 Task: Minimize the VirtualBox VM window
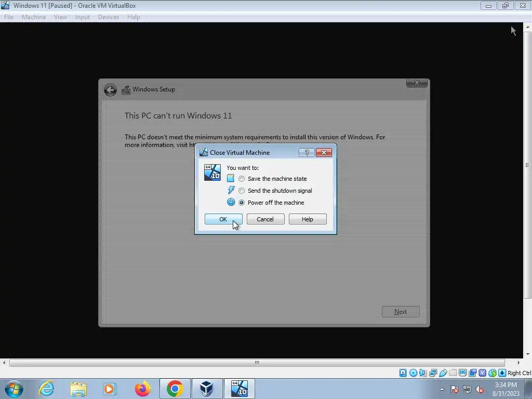488,5
